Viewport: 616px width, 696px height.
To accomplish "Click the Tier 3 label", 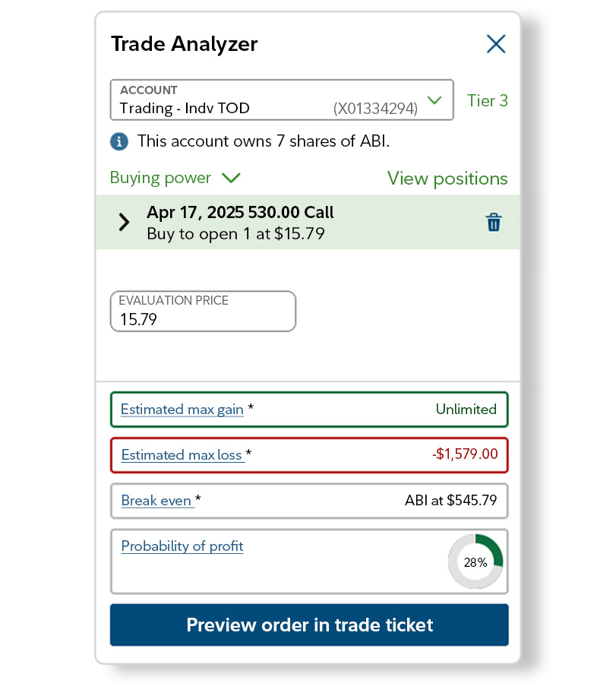I will 487,100.
